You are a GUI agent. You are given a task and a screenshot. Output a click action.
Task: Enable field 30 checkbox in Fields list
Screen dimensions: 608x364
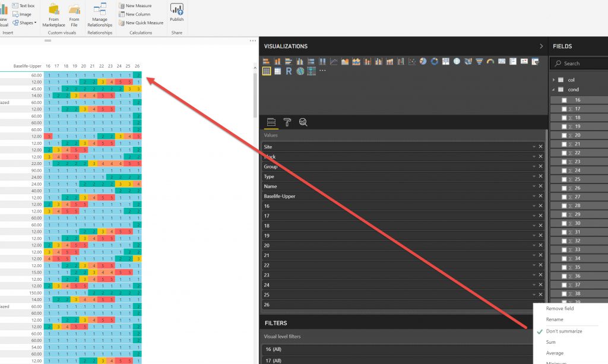pyautogui.click(x=564, y=223)
